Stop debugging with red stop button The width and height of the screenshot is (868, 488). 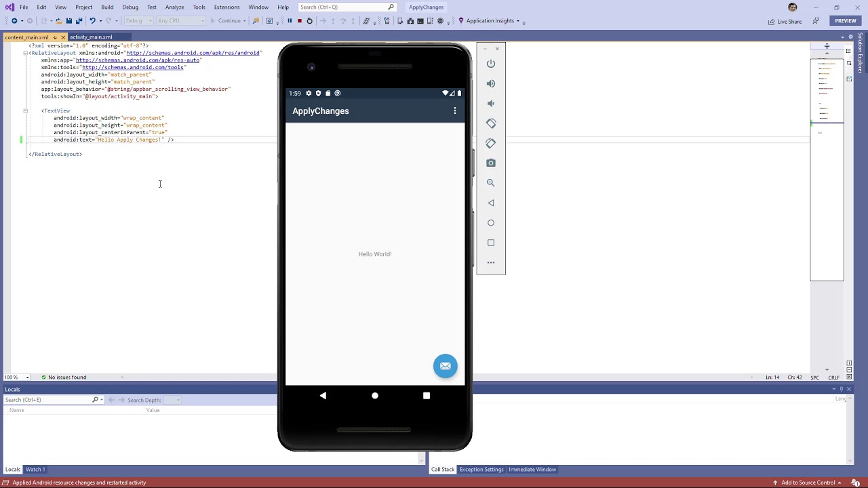tap(299, 21)
